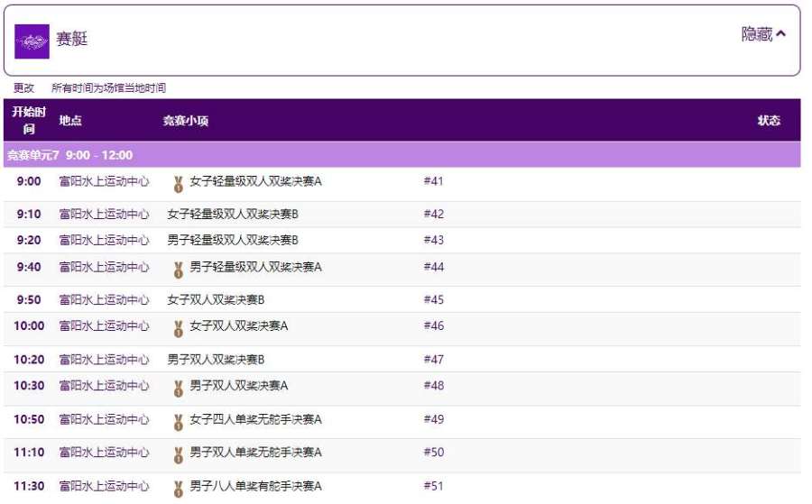Click medal icon beside 男子双人双桨决赛A
The width and height of the screenshot is (812, 504).
179,389
